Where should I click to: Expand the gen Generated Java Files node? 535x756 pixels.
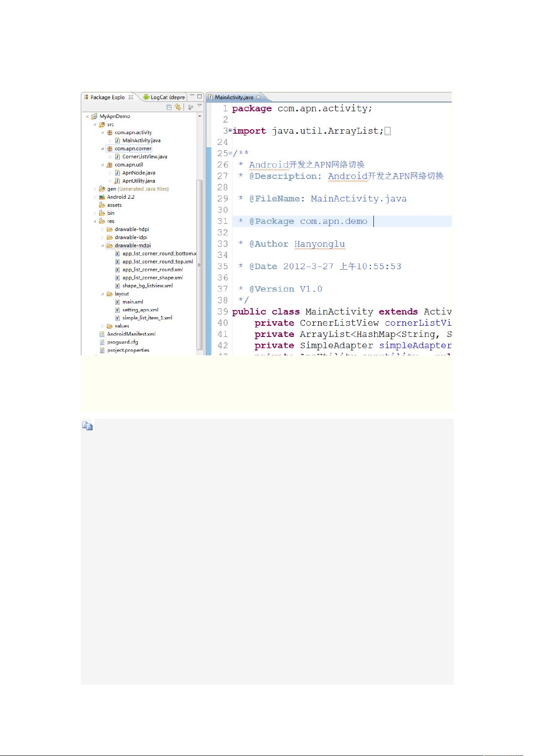tap(95, 189)
